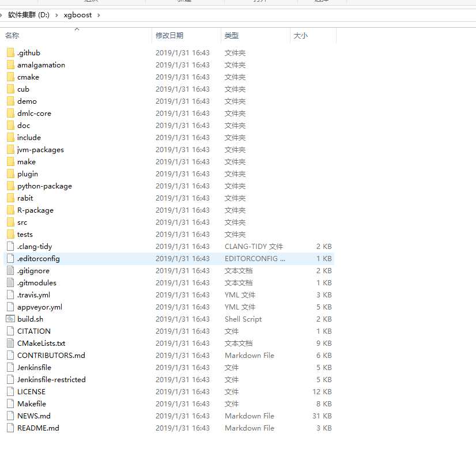The height and width of the screenshot is (449, 476).
Task: Click the .travis.yml file icon
Action: coord(10,295)
